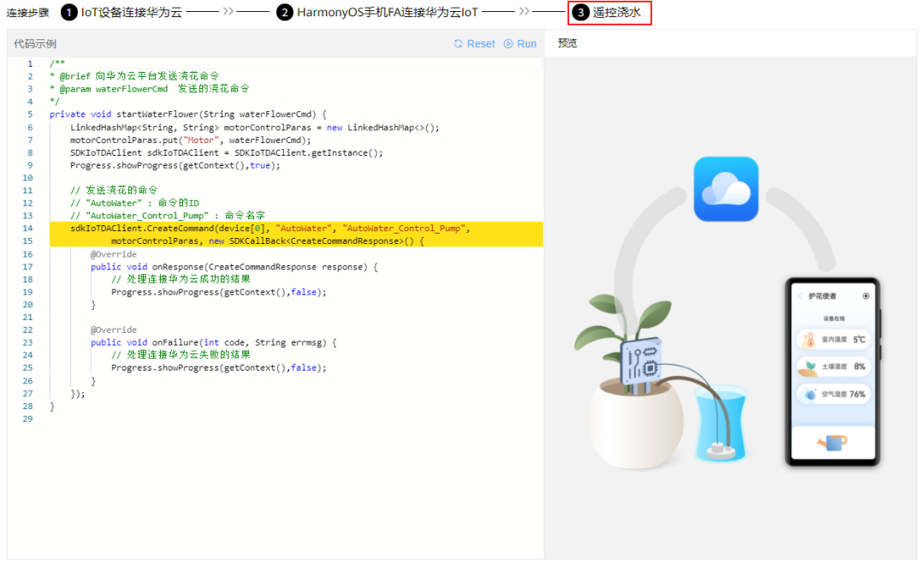
Task: Reset the code example
Action: 474,44
